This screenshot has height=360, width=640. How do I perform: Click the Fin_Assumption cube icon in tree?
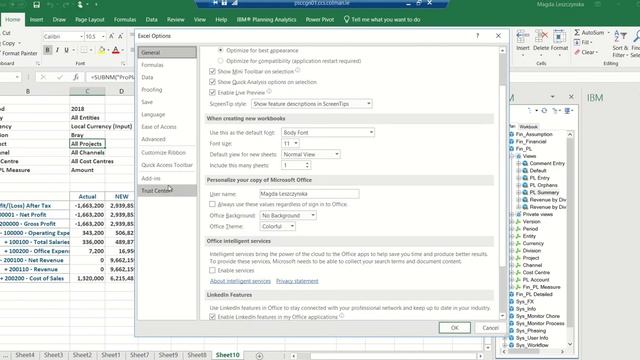(x=511, y=134)
